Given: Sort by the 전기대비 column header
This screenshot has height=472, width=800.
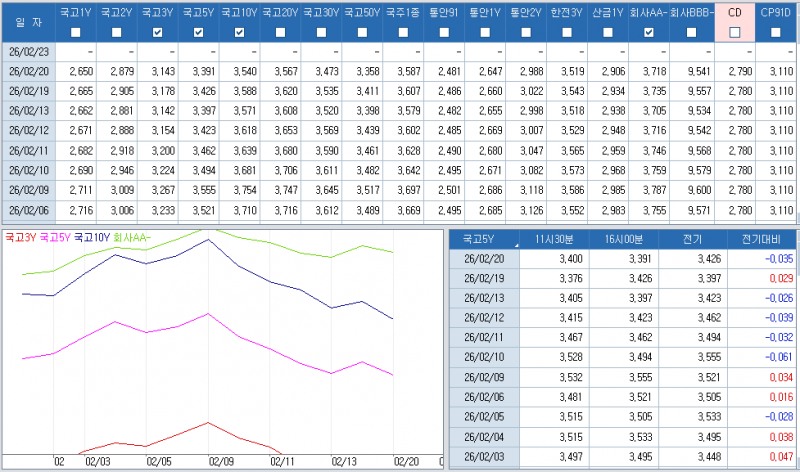Looking at the screenshot, I should 759,239.
